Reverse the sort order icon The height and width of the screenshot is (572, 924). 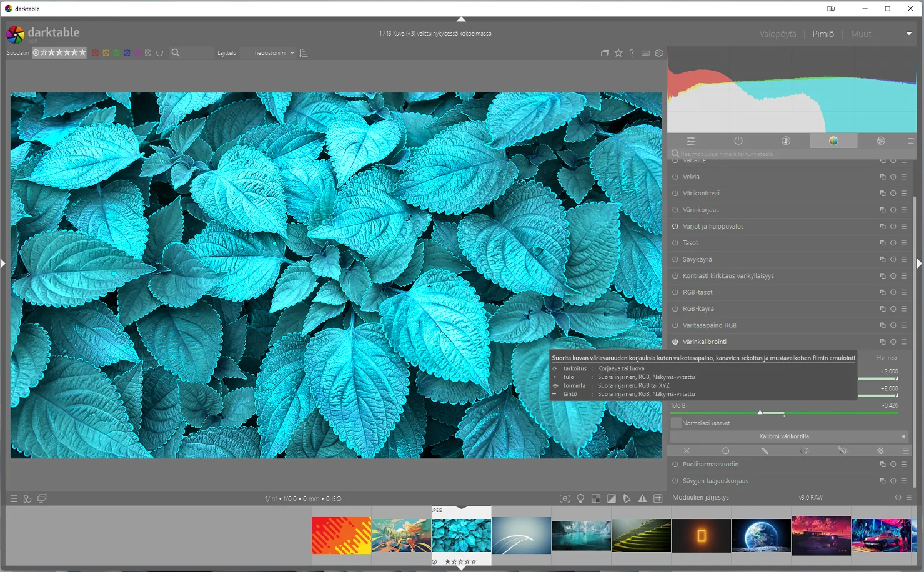(x=304, y=53)
